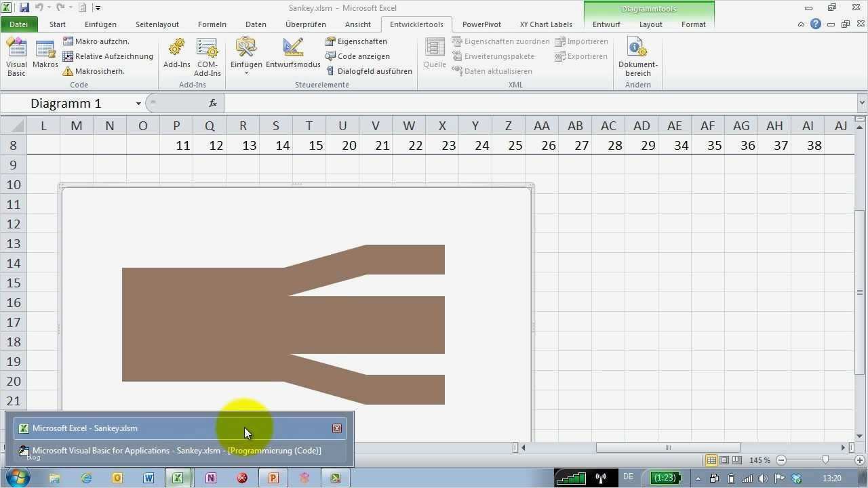868x488 pixels.
Task: Activate Dialogfeld ausführen
Action: 370,71
